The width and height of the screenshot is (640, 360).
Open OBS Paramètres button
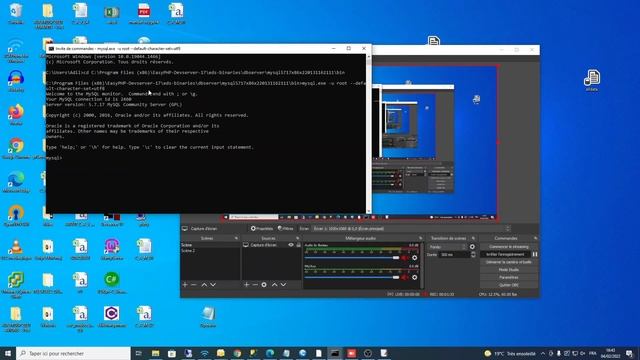509,278
